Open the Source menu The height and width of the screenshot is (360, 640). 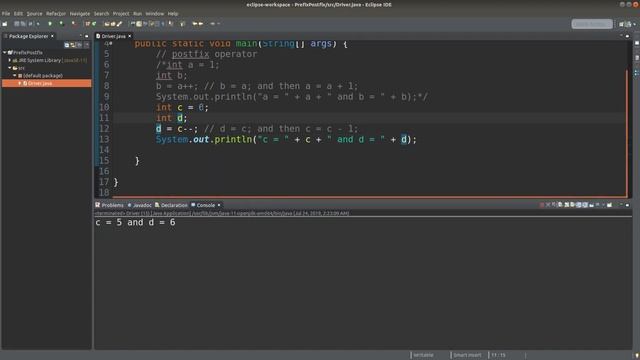(x=34, y=13)
